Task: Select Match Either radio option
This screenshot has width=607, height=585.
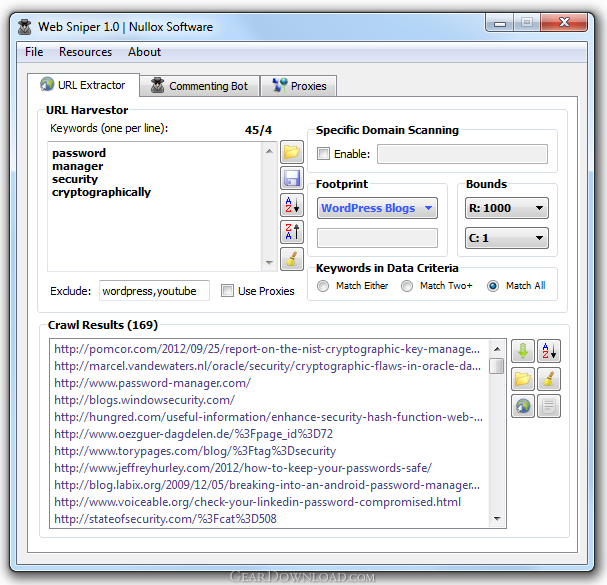Action: click(323, 286)
